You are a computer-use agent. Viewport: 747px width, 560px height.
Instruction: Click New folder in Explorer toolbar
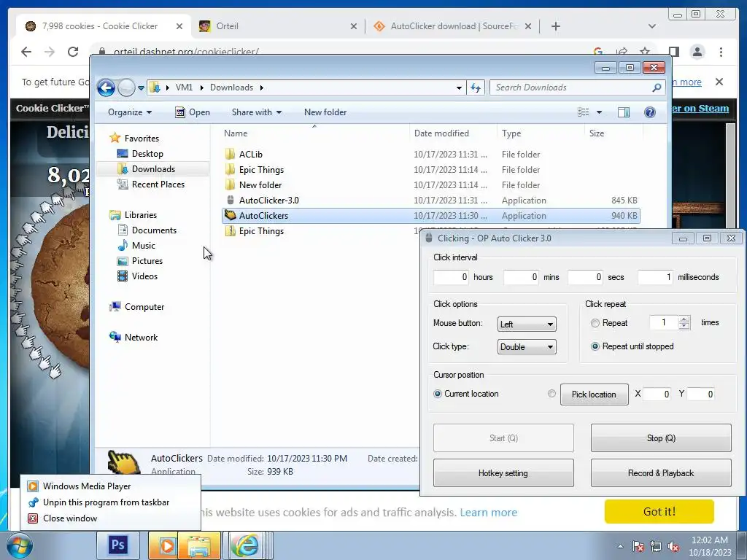[x=325, y=112]
